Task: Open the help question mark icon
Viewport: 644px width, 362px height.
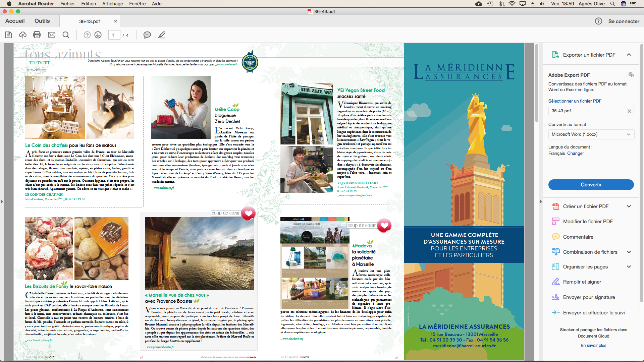Action: click(x=598, y=21)
